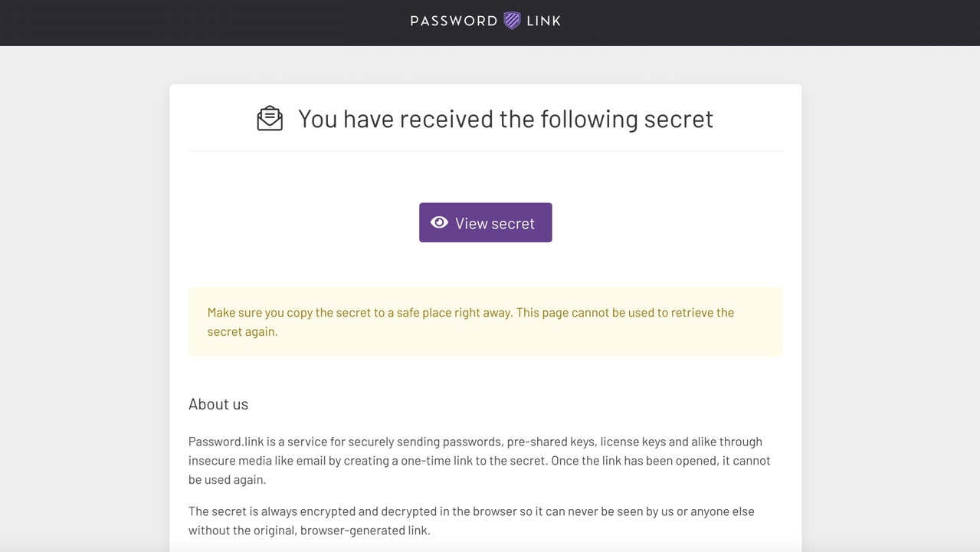Click the yellow copy-secret warning notice

[485, 322]
